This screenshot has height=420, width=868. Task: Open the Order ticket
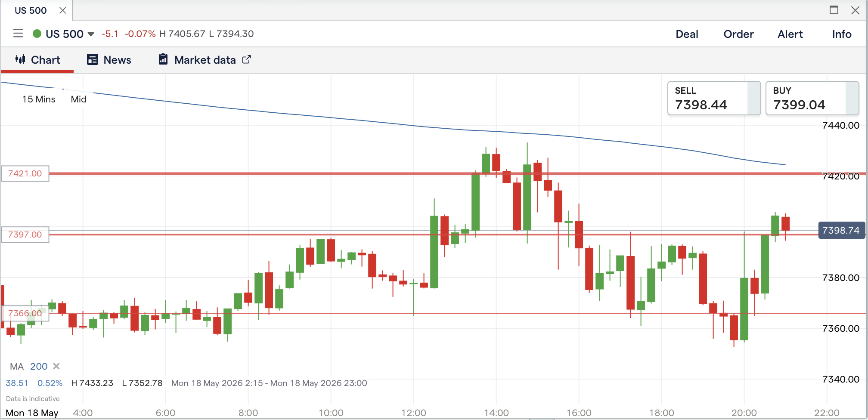tap(738, 34)
